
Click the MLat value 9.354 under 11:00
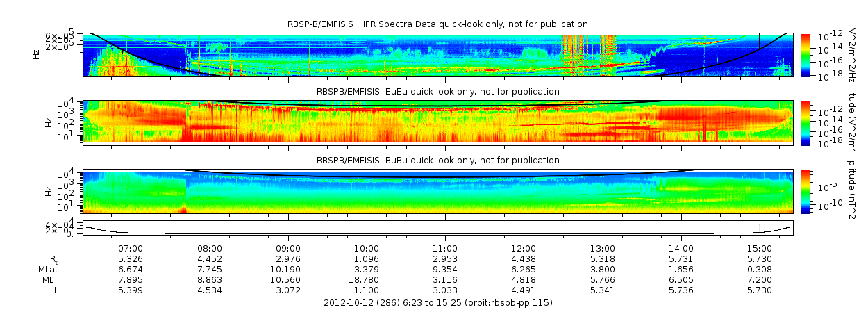(x=445, y=269)
